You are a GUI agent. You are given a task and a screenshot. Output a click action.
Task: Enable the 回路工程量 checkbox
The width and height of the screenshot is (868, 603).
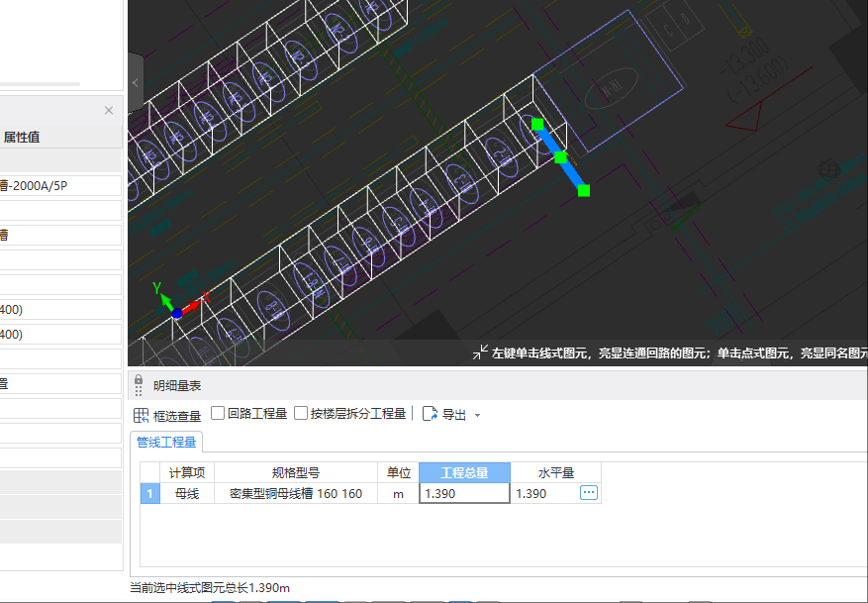pyautogui.click(x=218, y=413)
